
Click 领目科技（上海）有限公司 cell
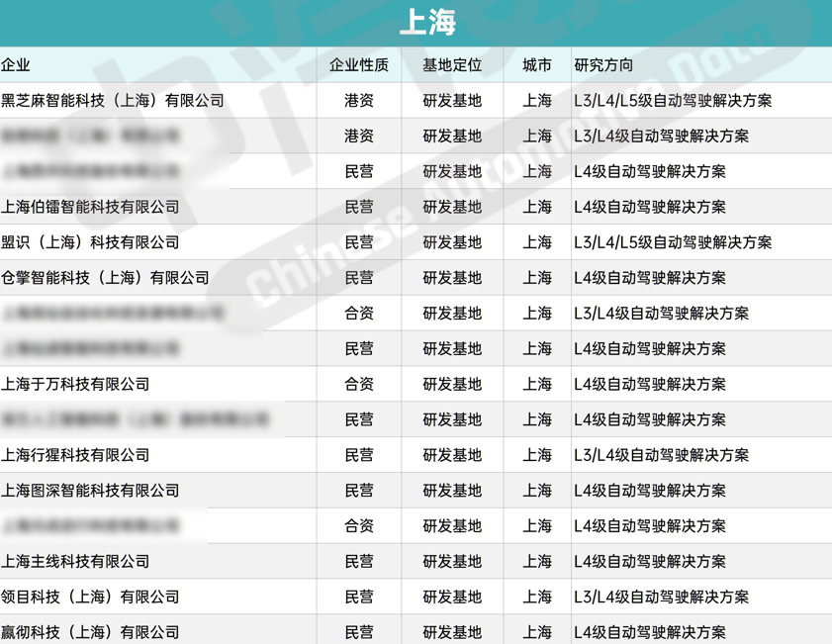(x=90, y=597)
